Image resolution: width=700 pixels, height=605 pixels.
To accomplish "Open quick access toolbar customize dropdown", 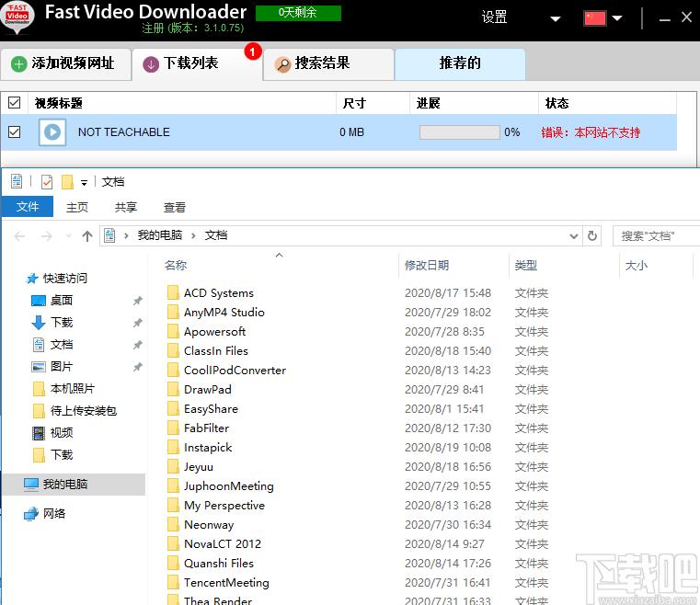I will pos(84,182).
